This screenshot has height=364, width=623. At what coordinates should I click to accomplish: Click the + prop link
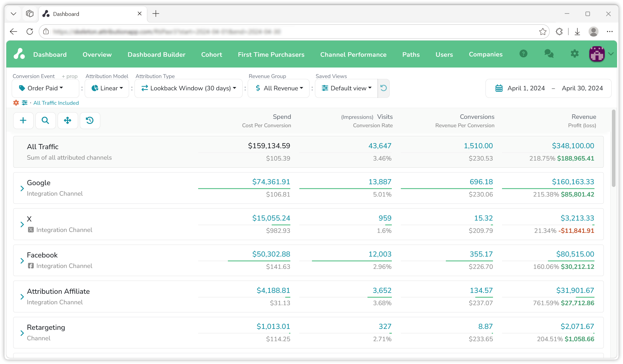[70, 76]
